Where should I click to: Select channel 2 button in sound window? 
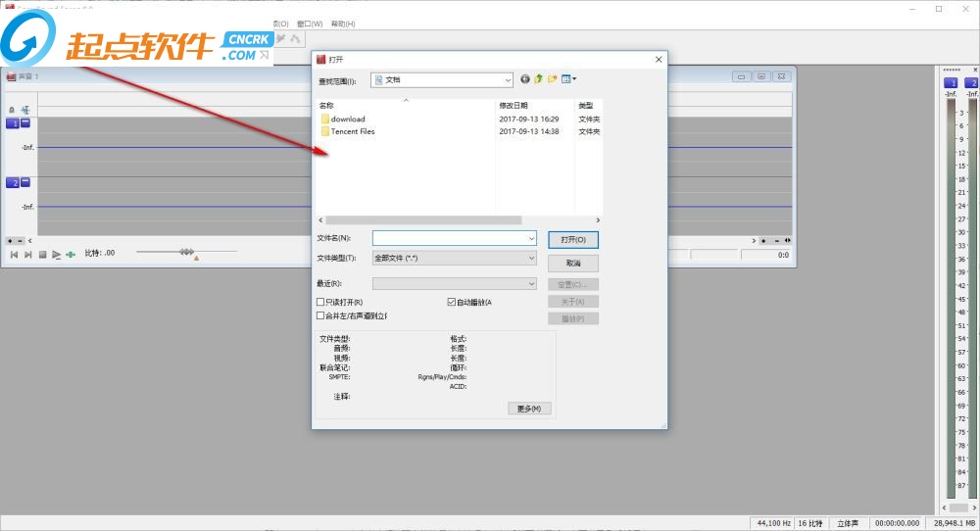click(13, 183)
